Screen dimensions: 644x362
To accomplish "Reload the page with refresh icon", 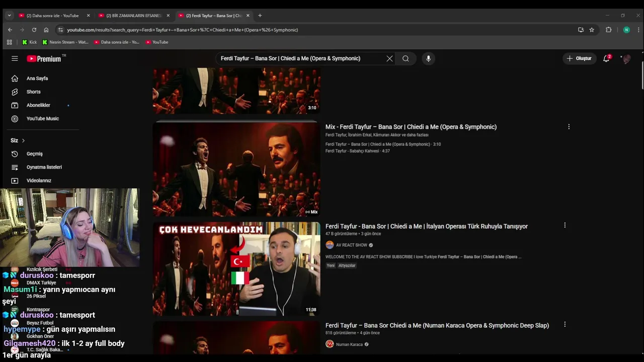I will pos(34,30).
